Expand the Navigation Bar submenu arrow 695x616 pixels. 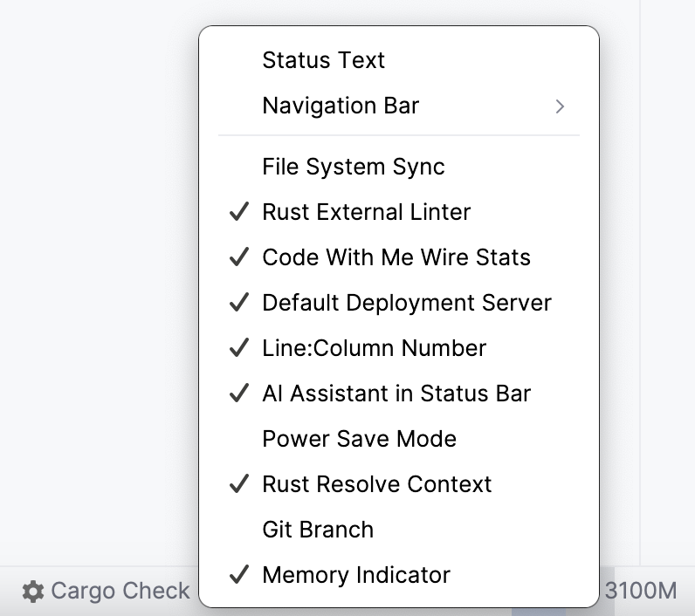point(560,106)
